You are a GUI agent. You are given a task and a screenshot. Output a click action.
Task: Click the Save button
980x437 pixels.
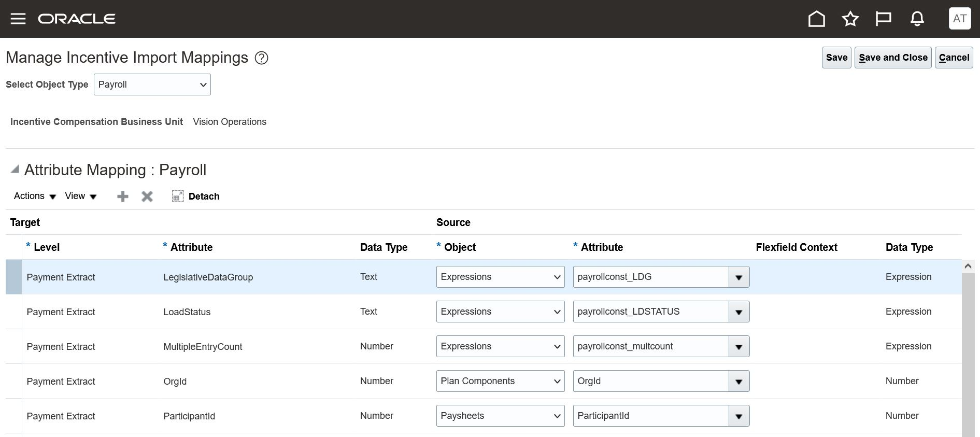click(836, 58)
